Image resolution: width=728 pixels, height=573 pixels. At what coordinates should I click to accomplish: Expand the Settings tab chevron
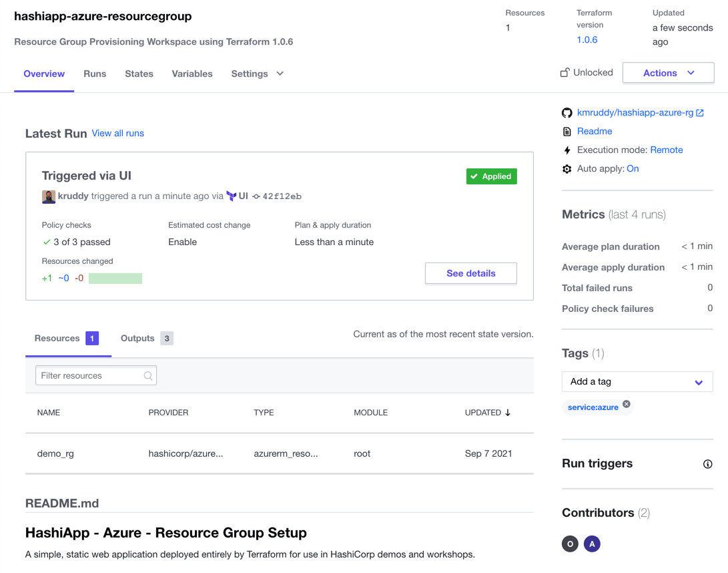click(x=279, y=74)
